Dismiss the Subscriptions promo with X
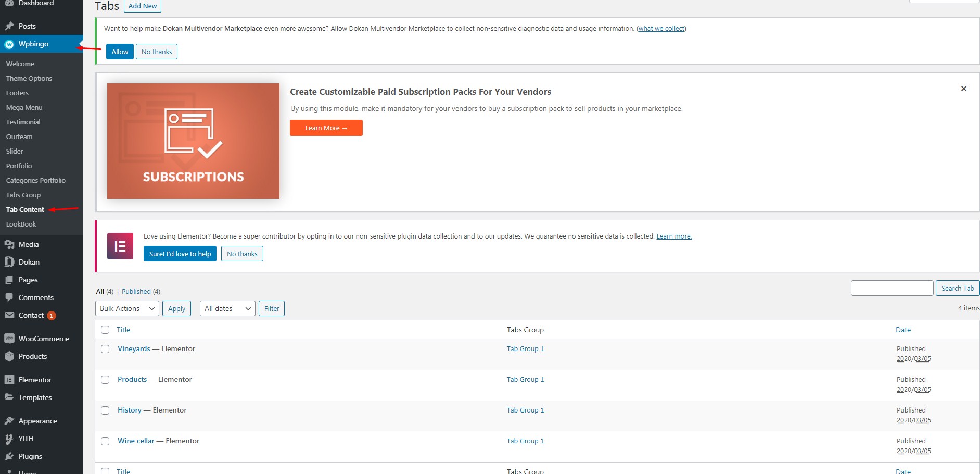 coord(963,89)
